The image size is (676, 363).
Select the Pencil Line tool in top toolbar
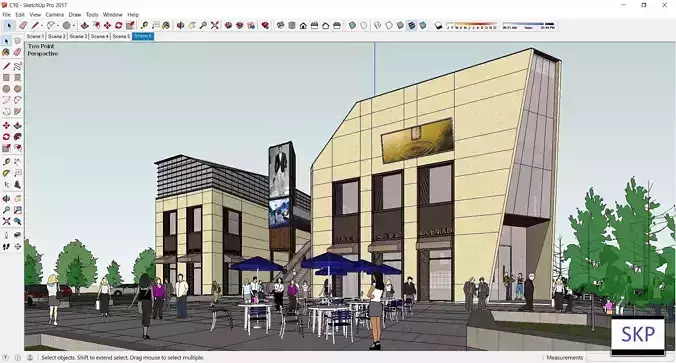(35, 25)
